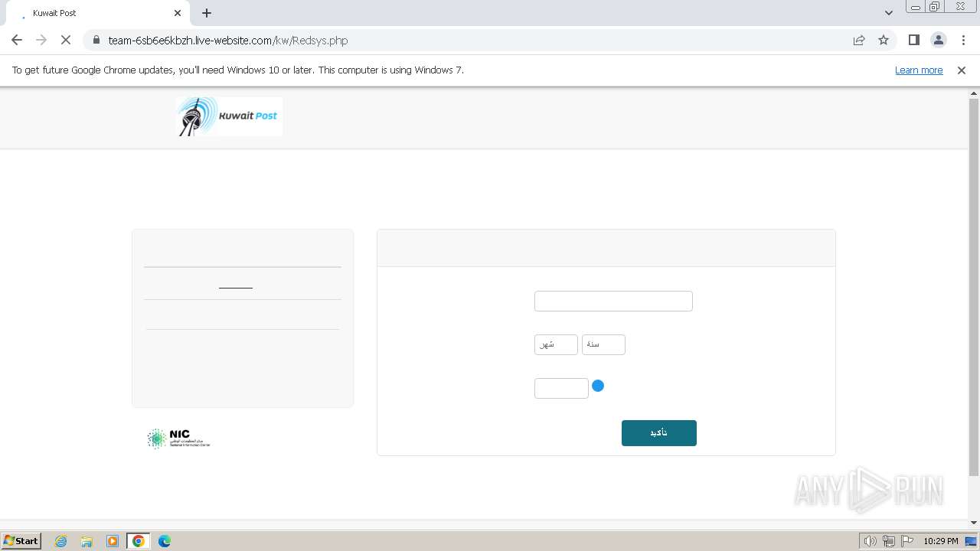Open the browser side panel
Screen dimensions: 980x551
coord(913,40)
